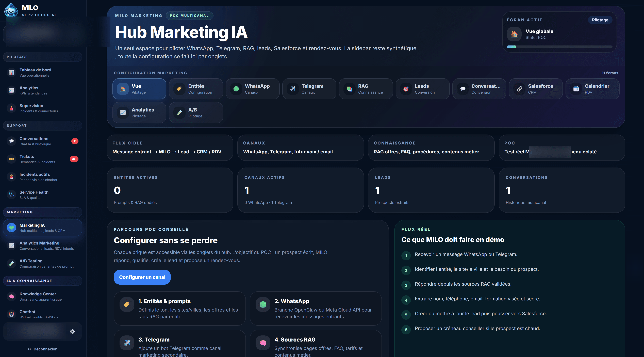Open the 3. Telegram step card
644x357 pixels.
(179, 344)
